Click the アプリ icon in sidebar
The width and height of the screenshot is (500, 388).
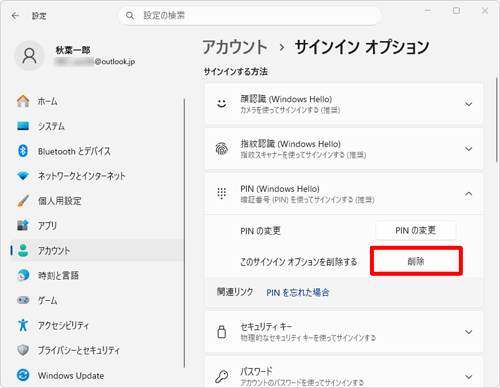[x=23, y=226]
